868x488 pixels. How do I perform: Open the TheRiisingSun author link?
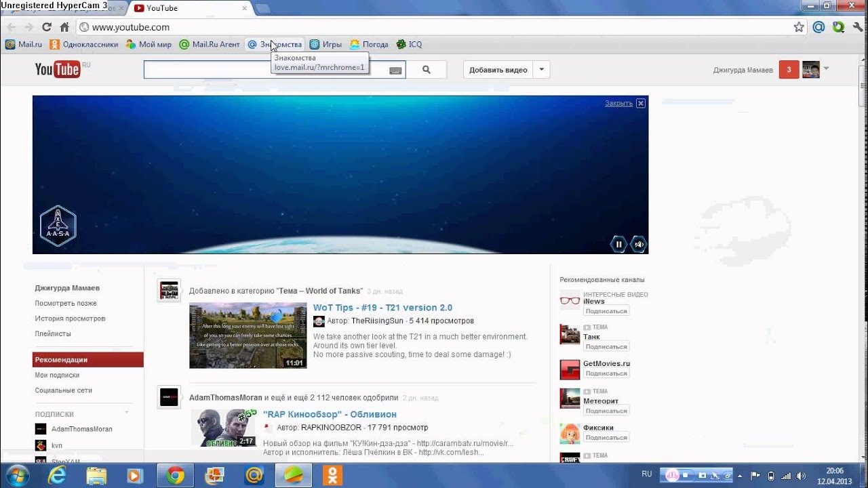pyautogui.click(x=377, y=321)
